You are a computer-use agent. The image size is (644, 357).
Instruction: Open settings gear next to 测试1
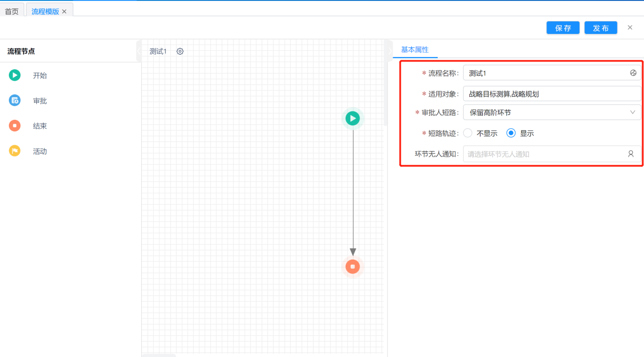[180, 52]
